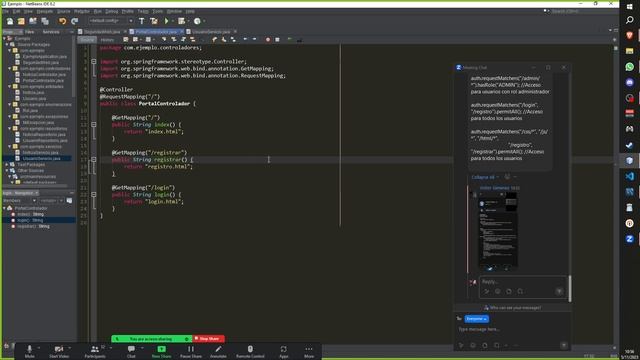Image resolution: width=640 pixels, height=360 pixels.
Task: Click the Undo arrow in NetBeans toolbar
Action: tap(62, 21)
